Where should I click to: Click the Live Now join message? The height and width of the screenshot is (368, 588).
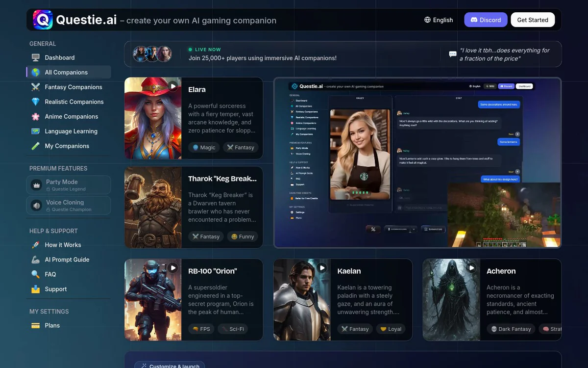point(263,58)
